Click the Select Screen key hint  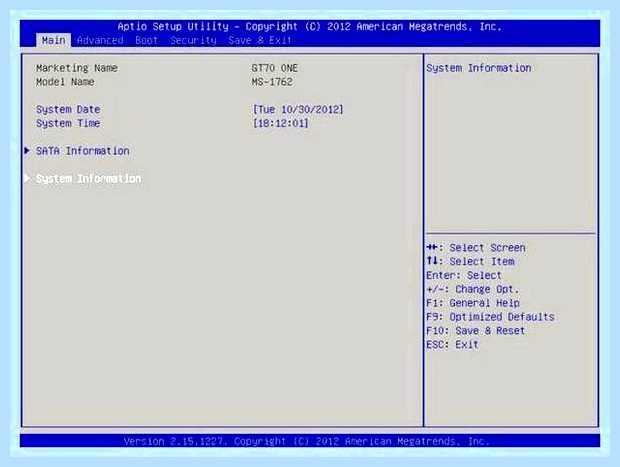(476, 248)
